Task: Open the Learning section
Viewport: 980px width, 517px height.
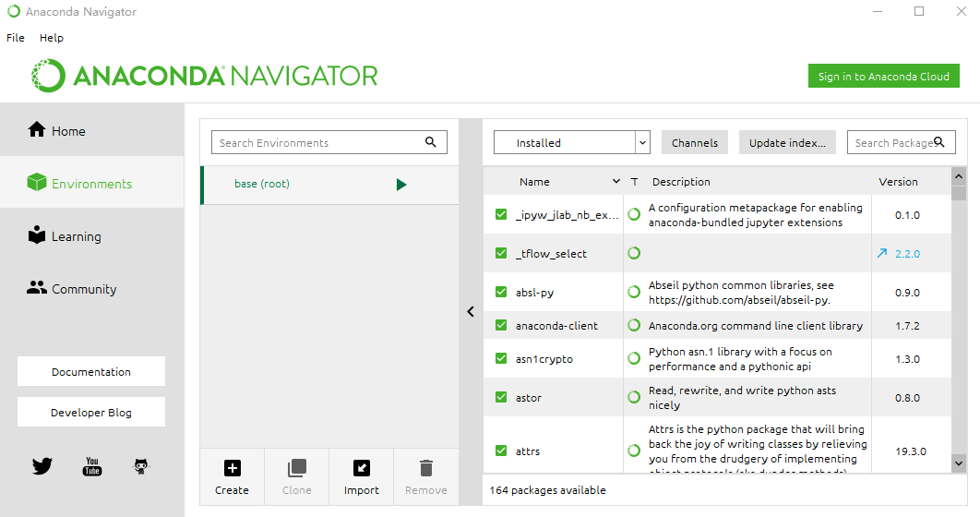Action: tap(92, 235)
